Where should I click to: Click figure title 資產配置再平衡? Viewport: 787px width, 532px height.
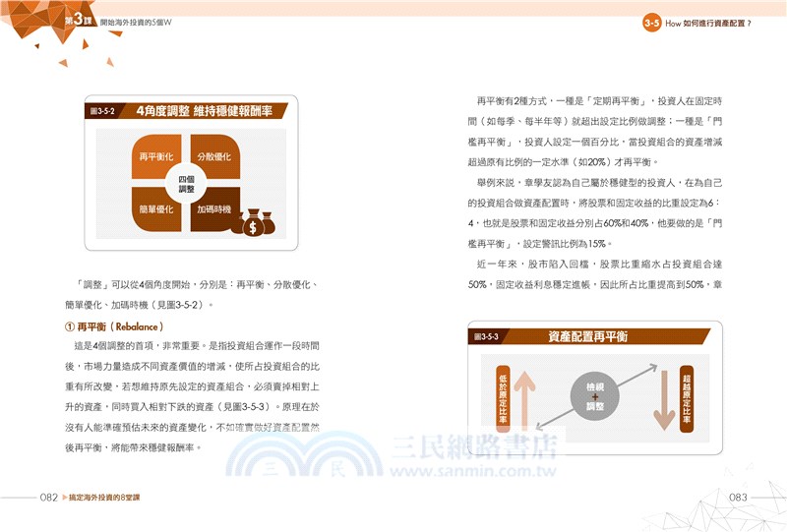587,336
